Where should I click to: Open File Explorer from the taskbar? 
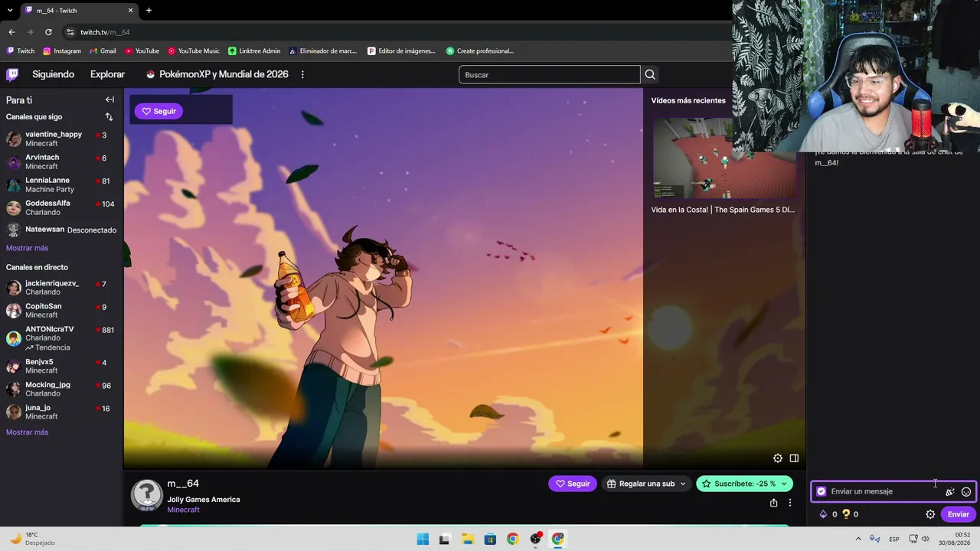[x=468, y=539]
